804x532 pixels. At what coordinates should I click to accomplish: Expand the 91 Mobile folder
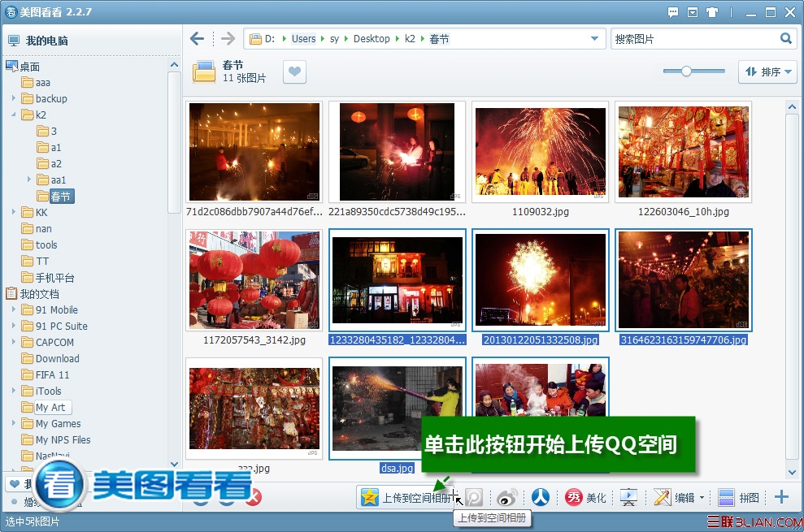coord(14,309)
